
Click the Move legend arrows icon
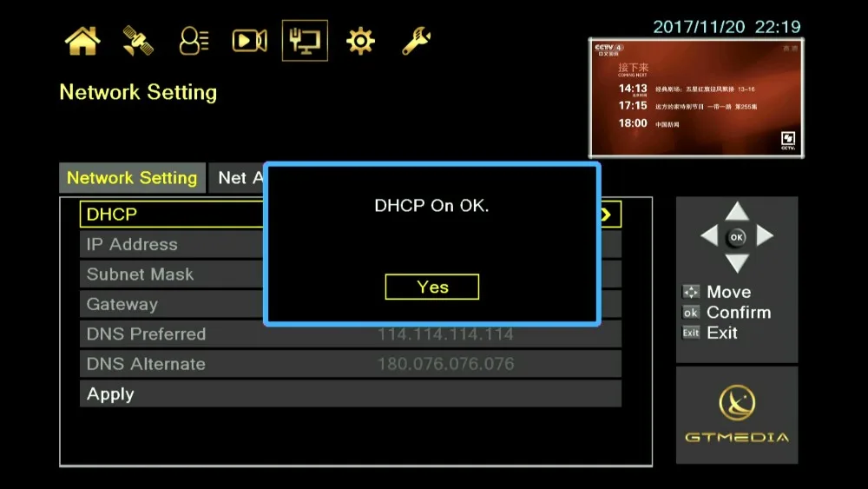691,292
